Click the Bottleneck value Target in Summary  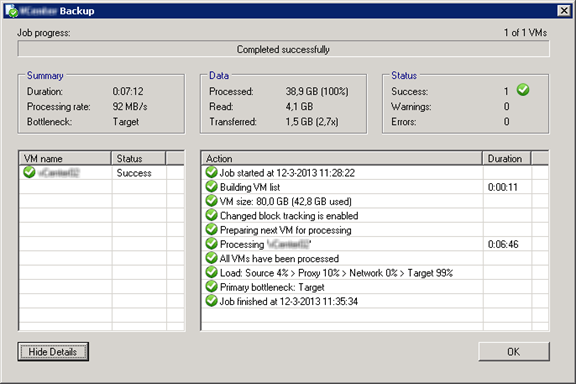point(126,122)
